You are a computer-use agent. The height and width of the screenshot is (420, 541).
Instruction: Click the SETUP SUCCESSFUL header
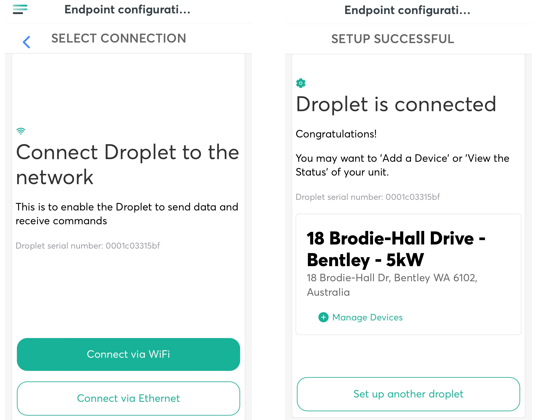click(x=393, y=39)
